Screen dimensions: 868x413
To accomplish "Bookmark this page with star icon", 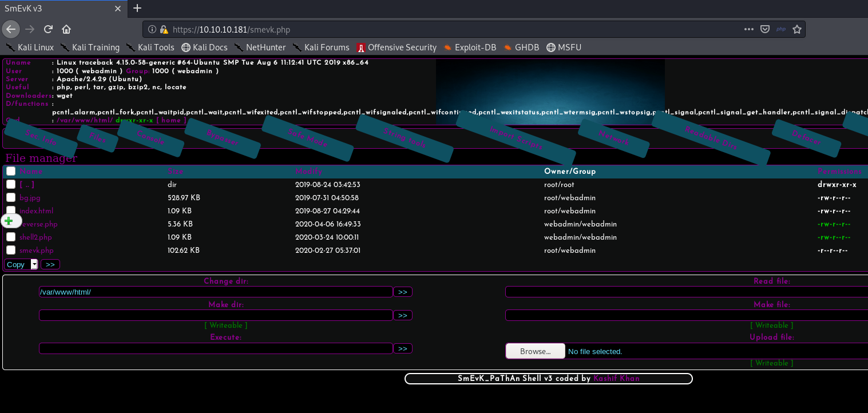I will [797, 29].
